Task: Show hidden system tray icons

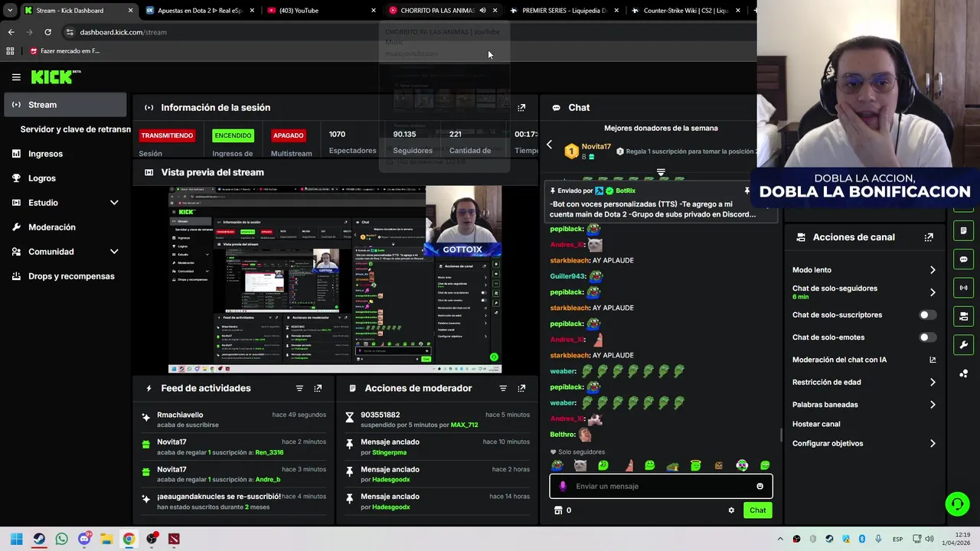Action: [x=780, y=539]
